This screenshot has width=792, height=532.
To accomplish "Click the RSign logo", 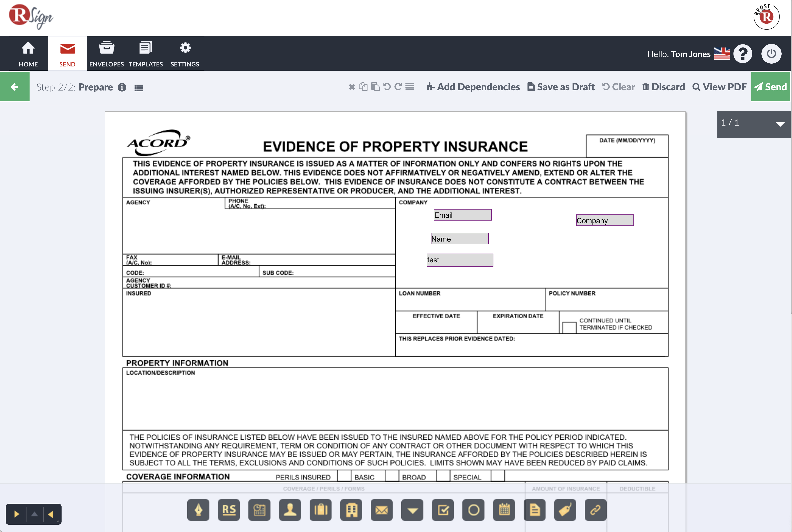I will pos(31,17).
